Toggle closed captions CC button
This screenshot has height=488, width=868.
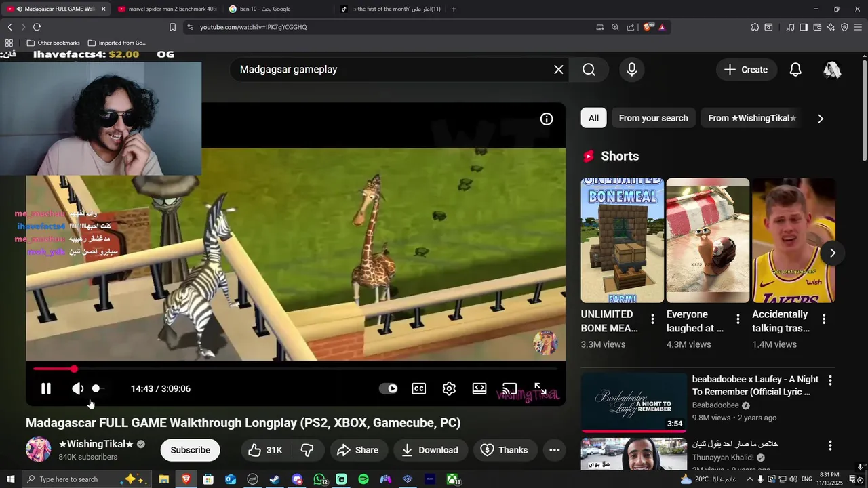pyautogui.click(x=419, y=388)
